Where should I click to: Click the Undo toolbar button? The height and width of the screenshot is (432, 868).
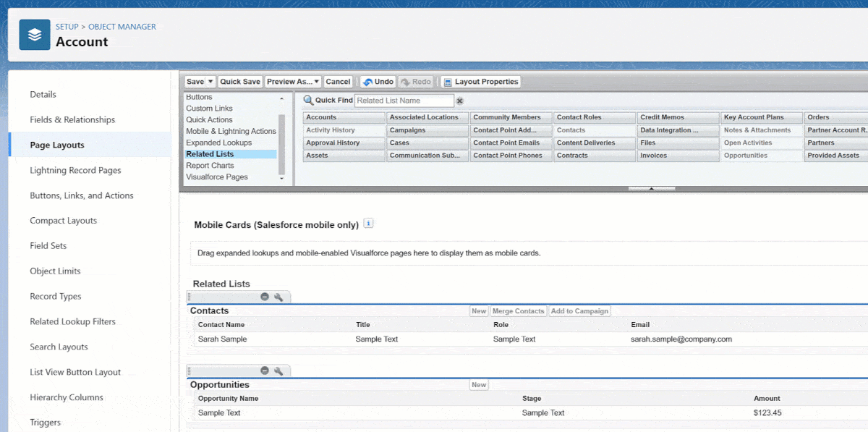tap(378, 82)
